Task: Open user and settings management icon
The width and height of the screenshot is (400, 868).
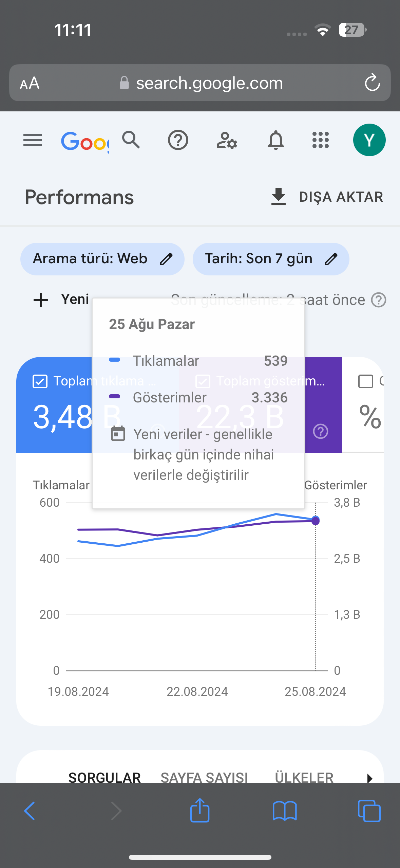Action: tap(227, 140)
